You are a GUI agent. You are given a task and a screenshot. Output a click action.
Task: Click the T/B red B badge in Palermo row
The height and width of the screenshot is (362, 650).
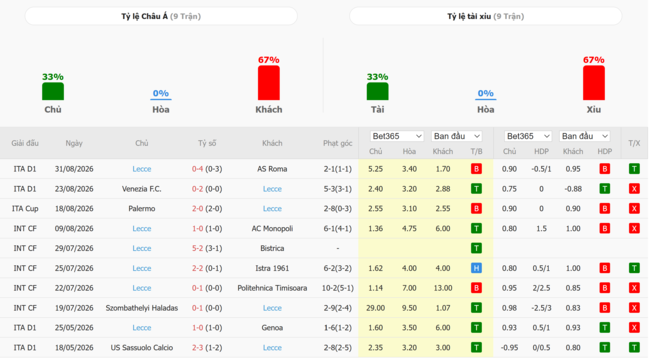tap(476, 209)
